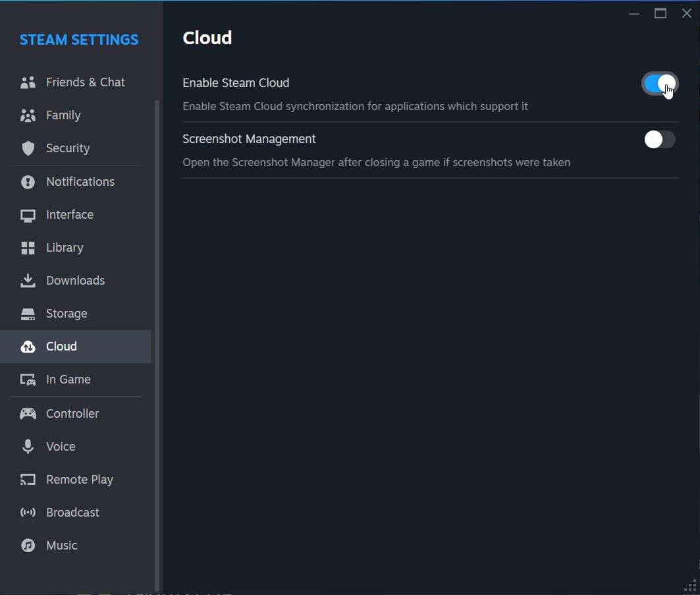The height and width of the screenshot is (595, 700).
Task: Click the Interface monitor icon
Action: click(28, 215)
